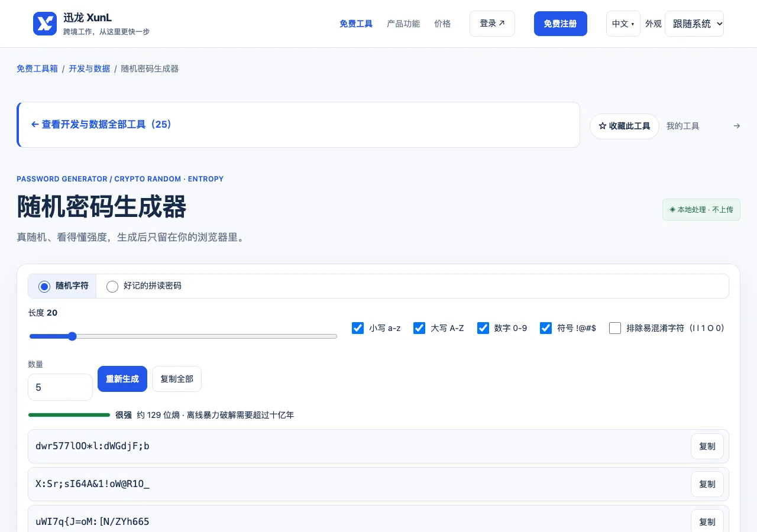The image size is (757, 532).
Task: Uncheck the 数字 0-9 checkbox
Action: [483, 328]
